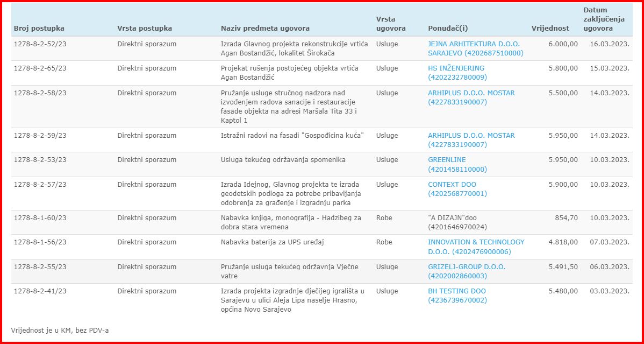Click the contract date 15.03.2023.

[610, 68]
